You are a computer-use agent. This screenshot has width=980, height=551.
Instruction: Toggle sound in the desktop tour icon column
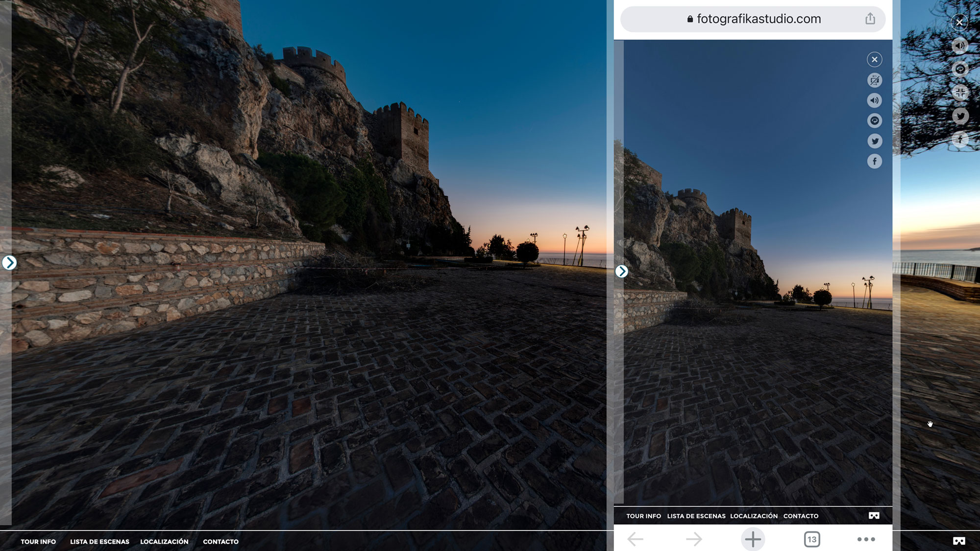960,46
